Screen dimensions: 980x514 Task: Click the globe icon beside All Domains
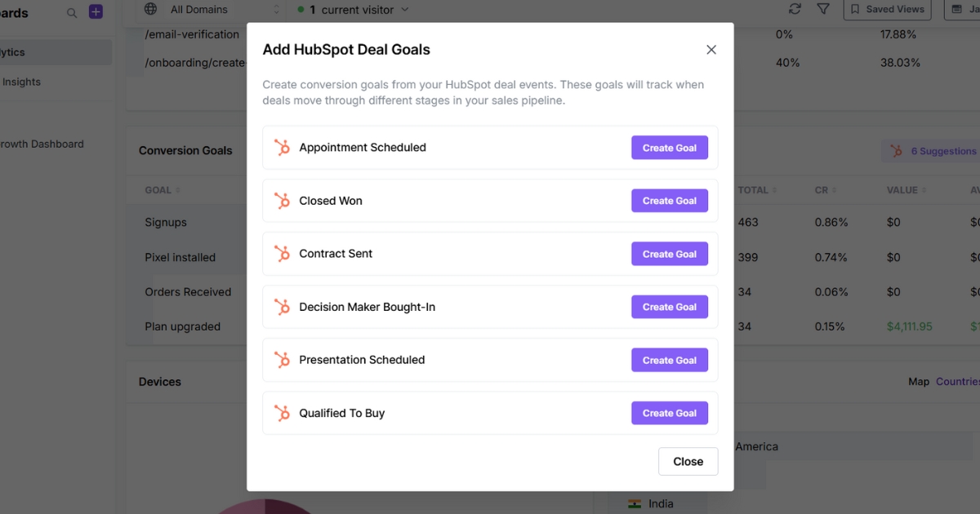pyautogui.click(x=150, y=10)
